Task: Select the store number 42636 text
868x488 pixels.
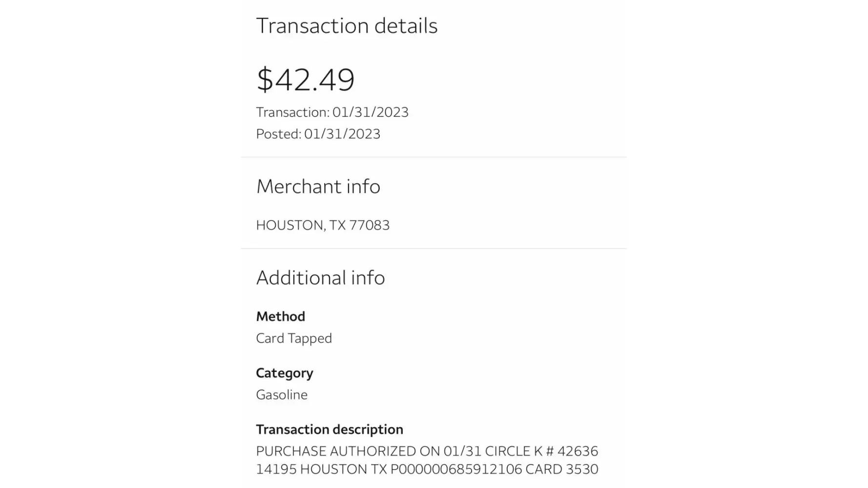Action: [x=578, y=451]
